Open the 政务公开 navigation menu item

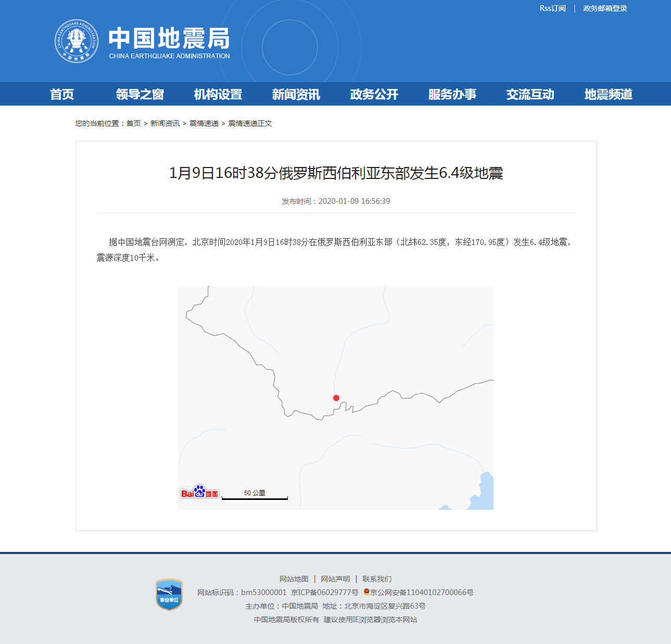click(x=373, y=94)
